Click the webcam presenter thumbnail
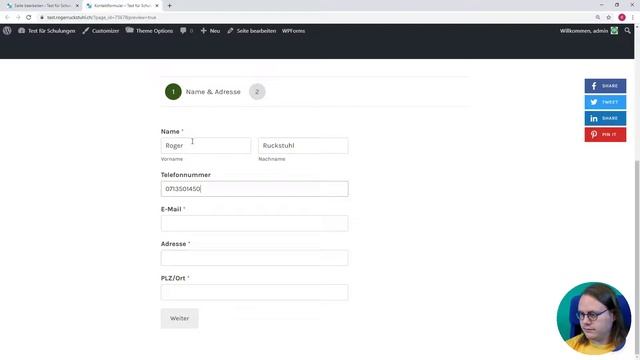Image resolution: width=640 pixels, height=360 pixels. (594, 318)
